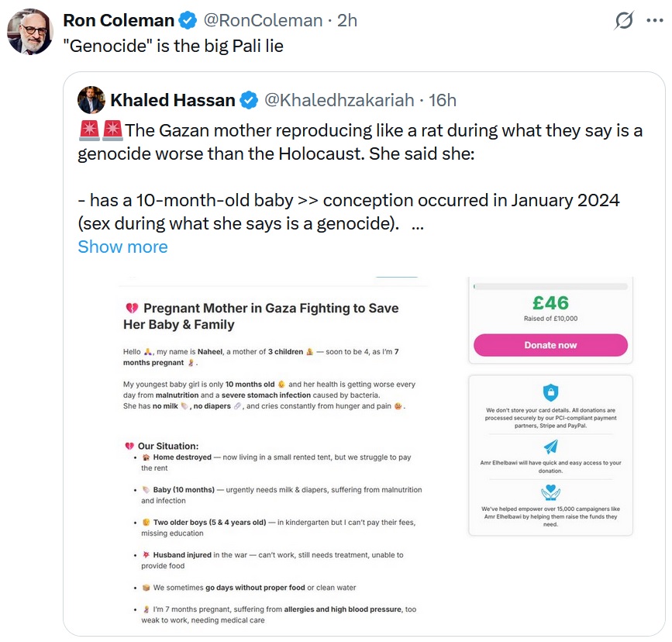The image size is (672, 642).
Task: Open Khaled Hassan's small avatar
Action: coord(91,100)
